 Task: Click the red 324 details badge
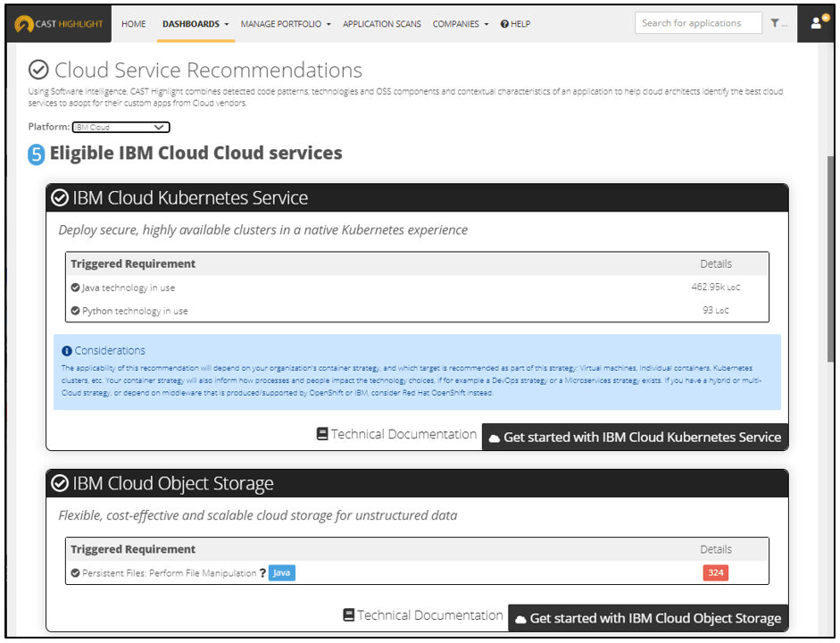click(715, 572)
